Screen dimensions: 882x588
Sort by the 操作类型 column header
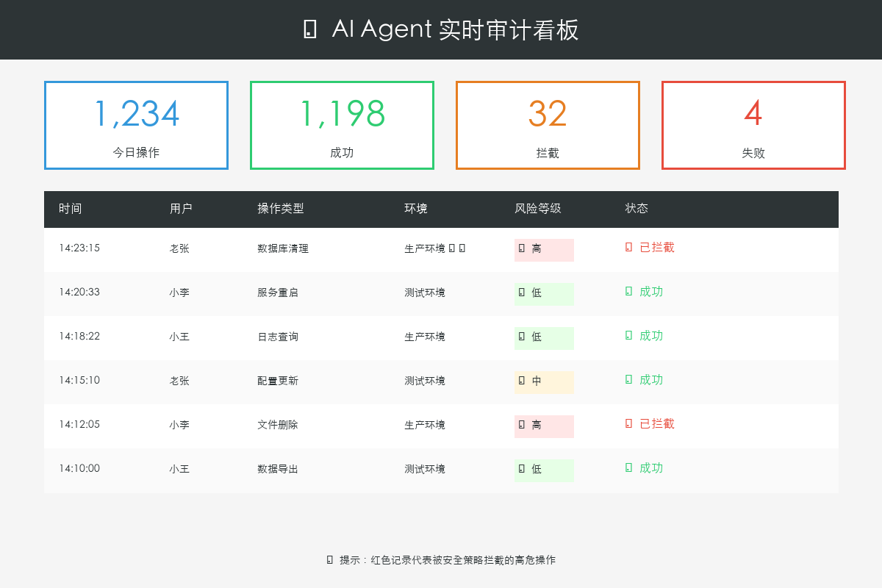click(x=281, y=209)
